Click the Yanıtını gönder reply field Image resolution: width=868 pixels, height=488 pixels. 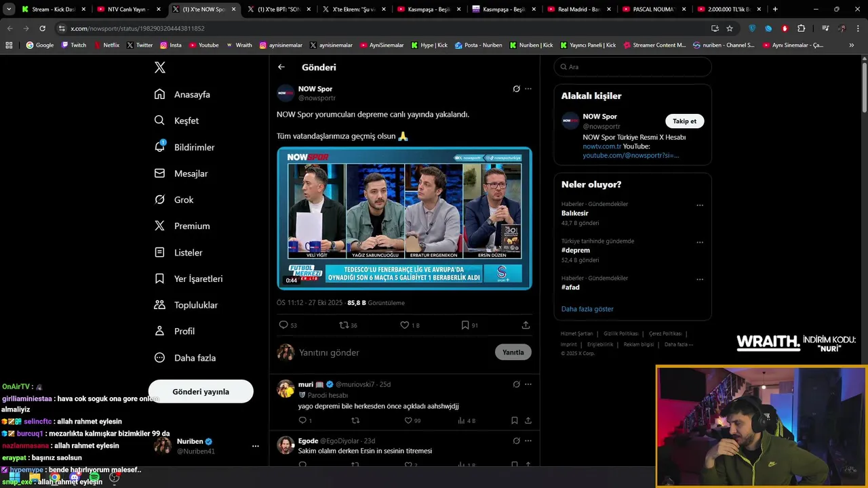(x=393, y=352)
